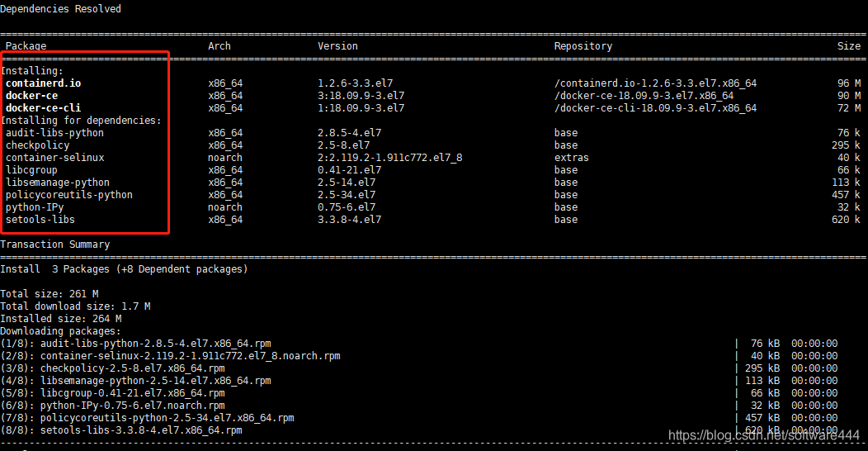Click the 'Dependencies Resolved' line
This screenshot has height=451, width=868.
coord(60,9)
